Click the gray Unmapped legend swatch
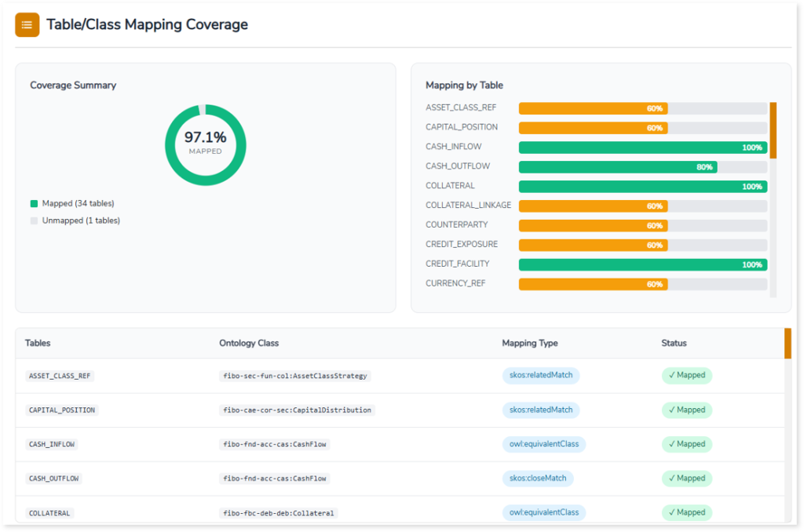Screen dimensions: 804x532 tap(34, 220)
